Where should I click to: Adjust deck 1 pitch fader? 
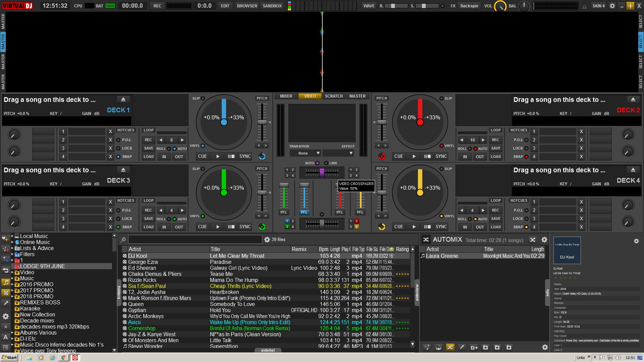(262, 122)
